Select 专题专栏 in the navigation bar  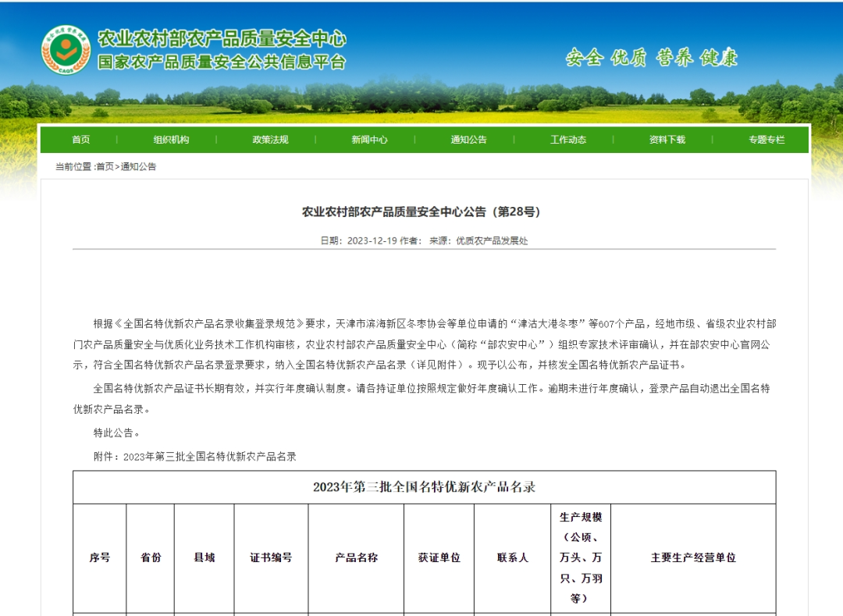click(x=767, y=140)
